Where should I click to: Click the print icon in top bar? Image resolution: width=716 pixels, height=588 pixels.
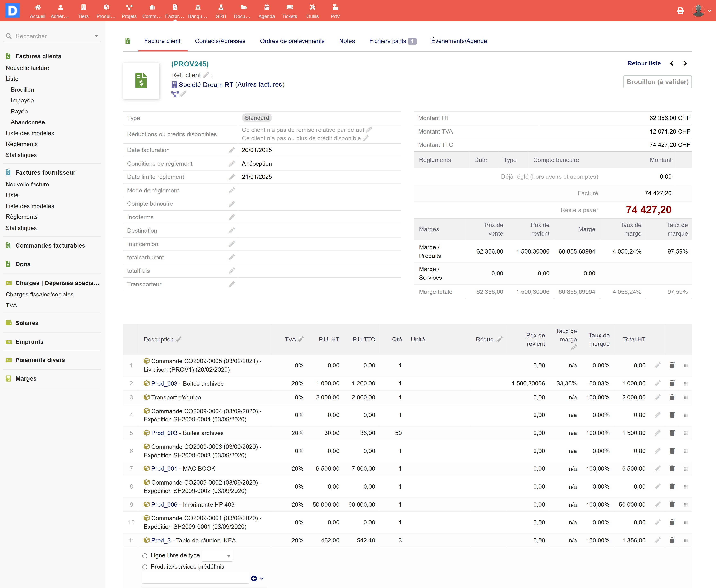pos(680,11)
